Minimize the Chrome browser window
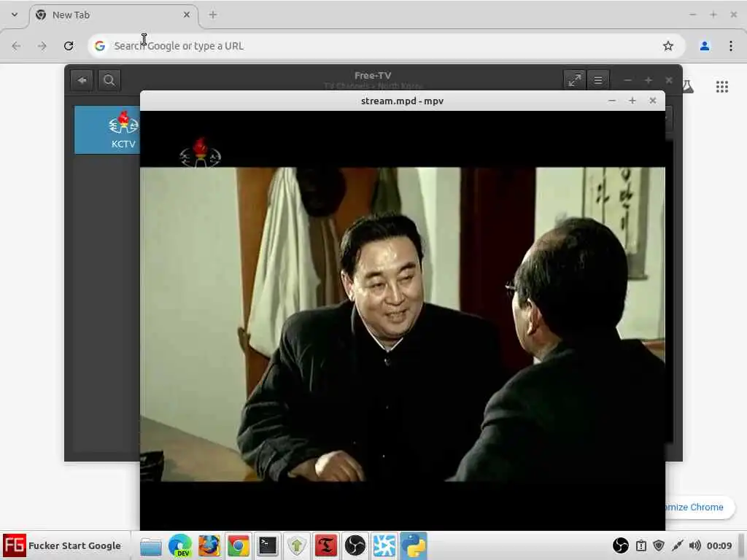747x560 pixels. (x=693, y=15)
